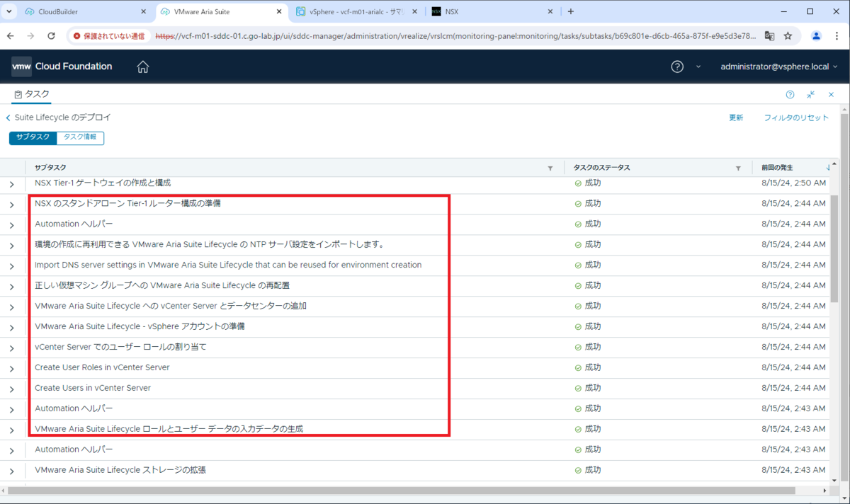Open the dropdown arrow next to help icon
The image size is (850, 504).
pyautogui.click(x=698, y=67)
